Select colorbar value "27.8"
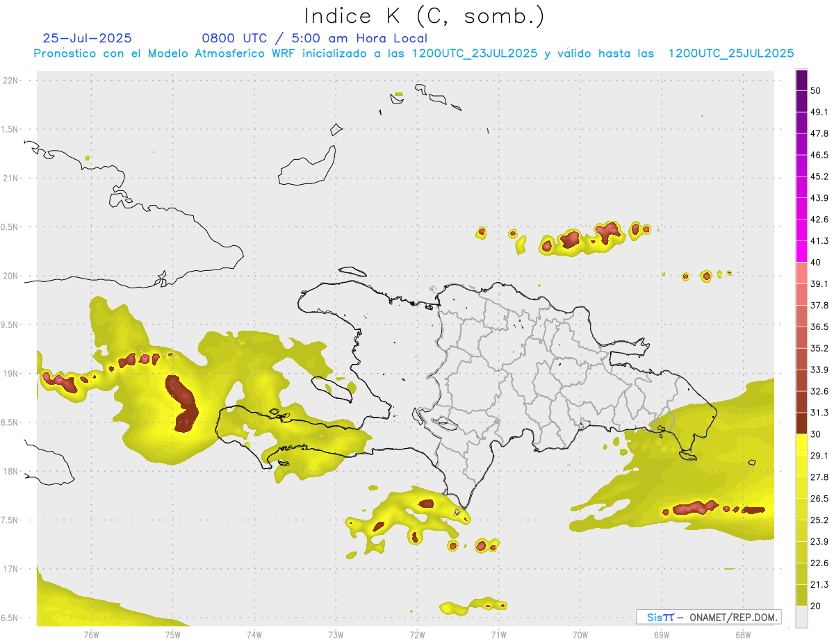Viewport: 834px width, 644px height. (x=819, y=477)
